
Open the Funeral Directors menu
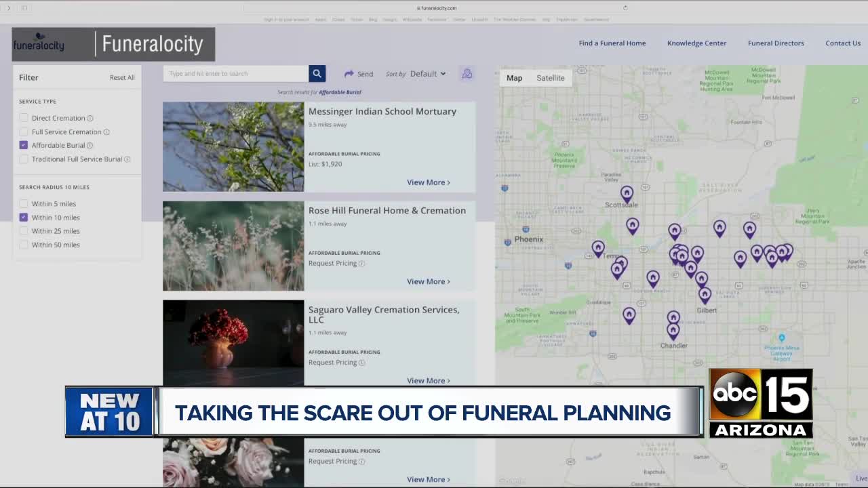pos(776,43)
